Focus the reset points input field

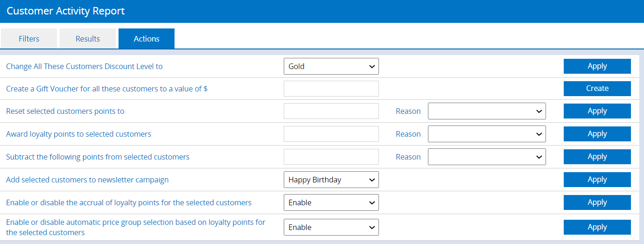[x=331, y=111]
